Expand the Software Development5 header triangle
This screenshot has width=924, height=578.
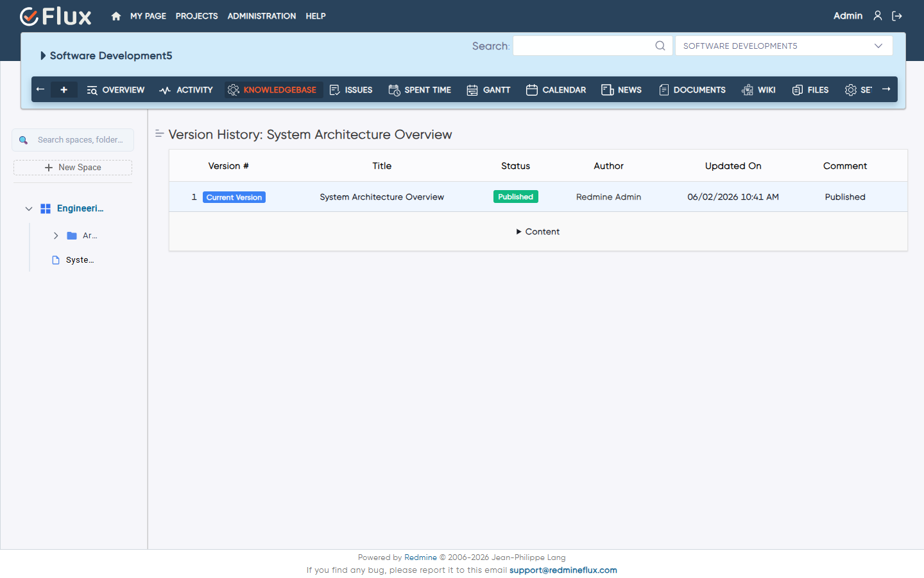point(43,56)
